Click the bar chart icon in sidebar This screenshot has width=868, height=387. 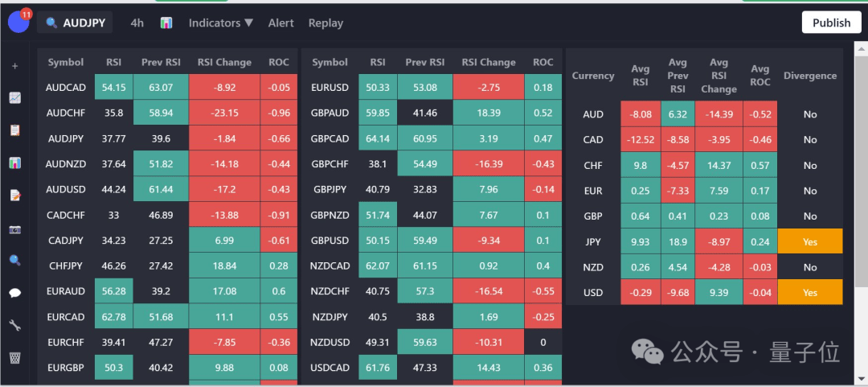15,163
